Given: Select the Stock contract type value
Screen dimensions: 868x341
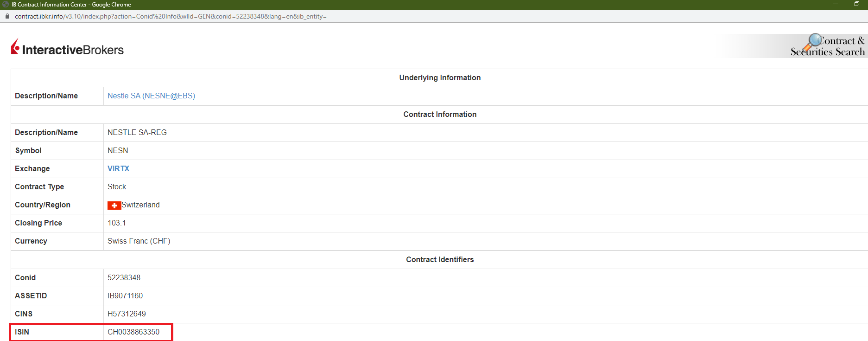Looking at the screenshot, I should (117, 187).
